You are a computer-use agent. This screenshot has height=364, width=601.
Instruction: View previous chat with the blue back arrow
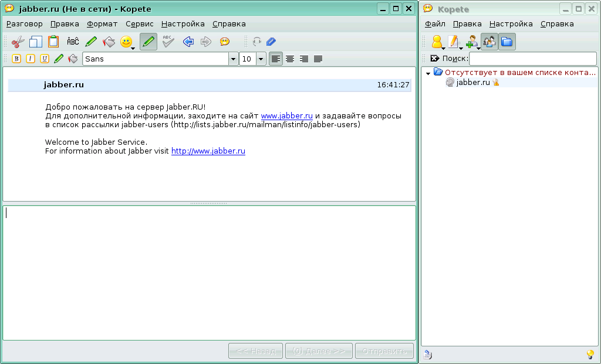[x=188, y=42]
